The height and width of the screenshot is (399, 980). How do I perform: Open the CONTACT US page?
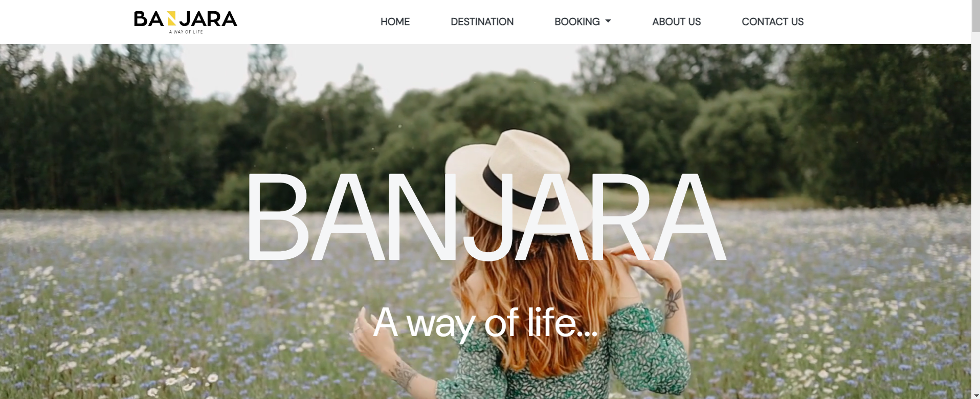coord(772,21)
